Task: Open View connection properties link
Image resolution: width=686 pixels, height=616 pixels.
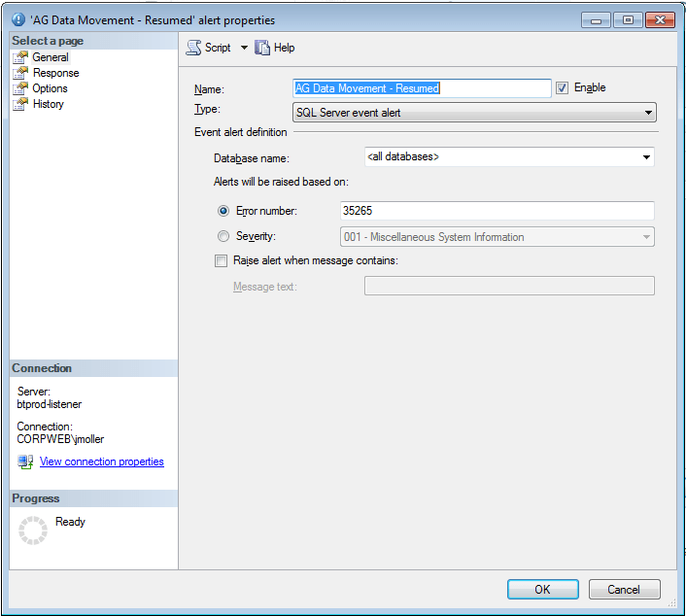Action: tap(102, 462)
